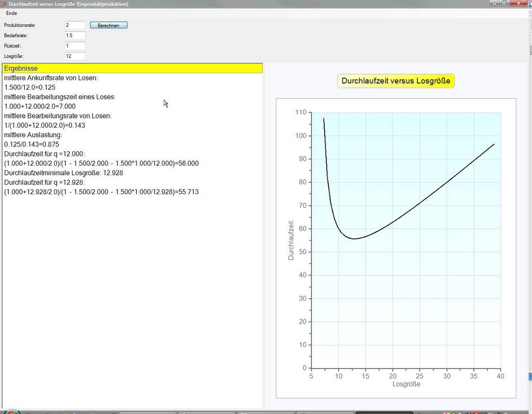532x414 pixels.
Task: Maximize the application window
Action: click(504, 3)
